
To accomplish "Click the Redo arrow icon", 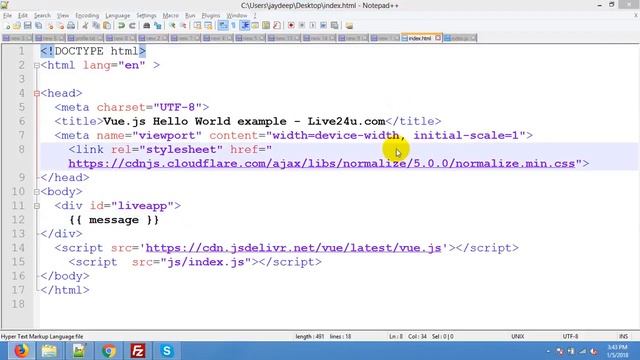I will tap(132, 26).
